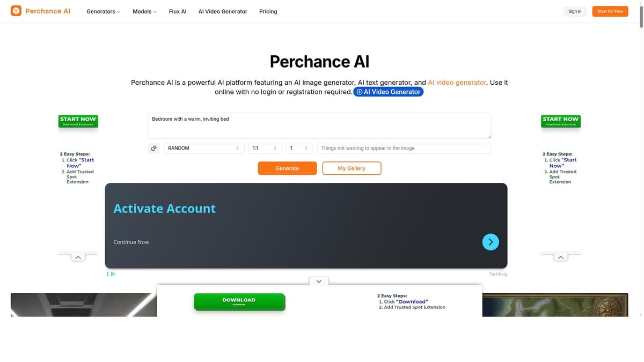Expand the bottom banner with the down chevron

pyautogui.click(x=318, y=281)
